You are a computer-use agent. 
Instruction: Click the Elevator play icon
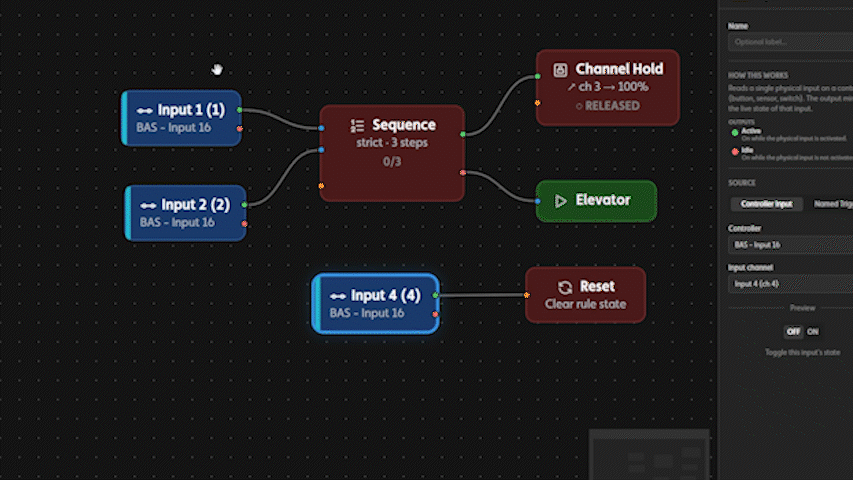click(x=560, y=201)
